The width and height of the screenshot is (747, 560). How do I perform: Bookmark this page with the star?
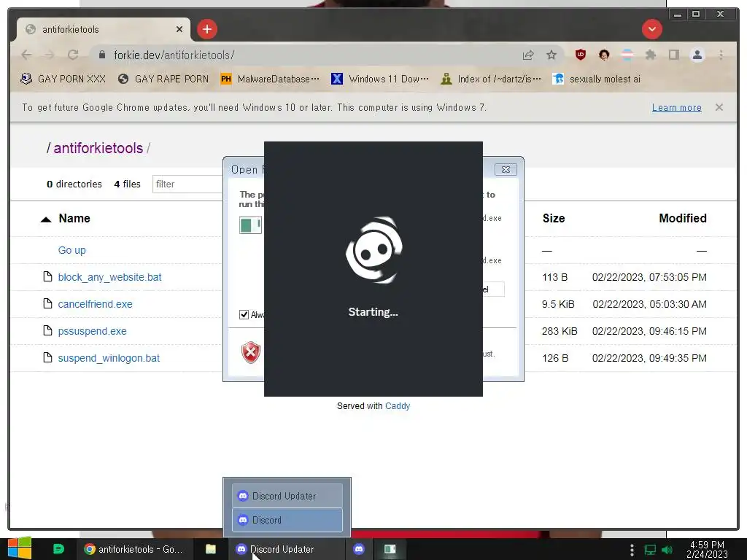[551, 55]
